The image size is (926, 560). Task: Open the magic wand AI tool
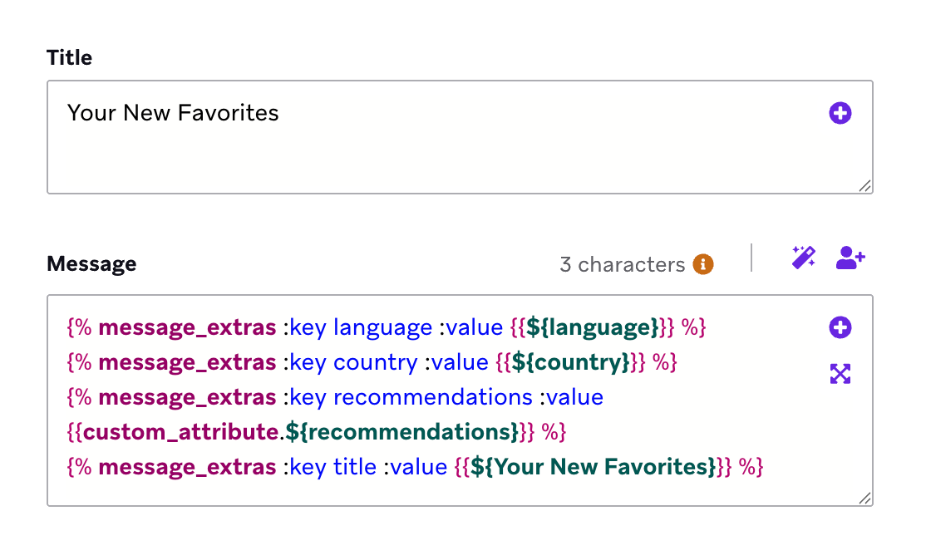click(803, 258)
